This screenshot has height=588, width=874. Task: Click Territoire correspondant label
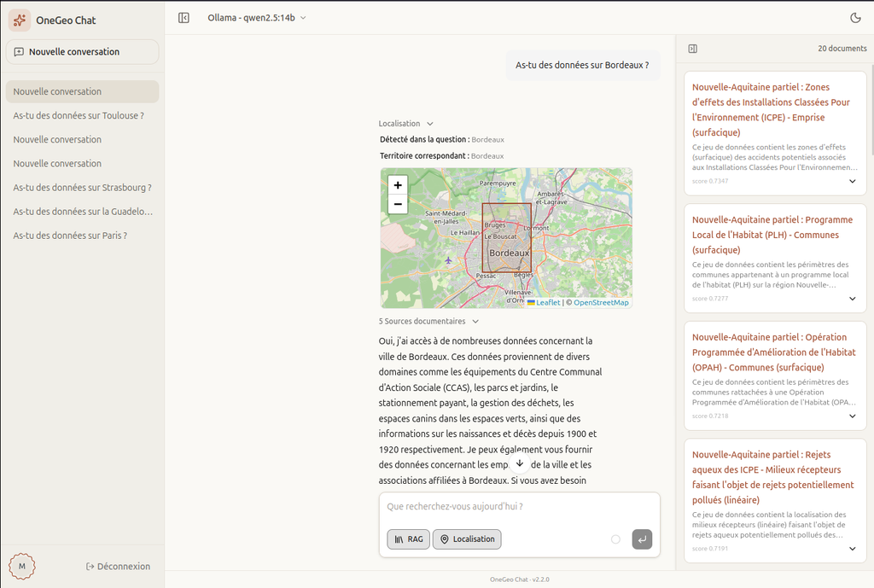[424, 155]
